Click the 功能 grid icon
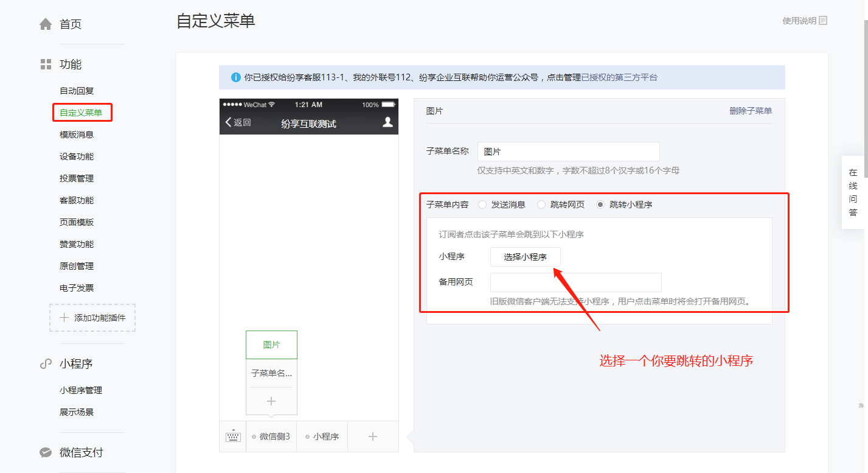This screenshot has width=868, height=473. (x=46, y=65)
